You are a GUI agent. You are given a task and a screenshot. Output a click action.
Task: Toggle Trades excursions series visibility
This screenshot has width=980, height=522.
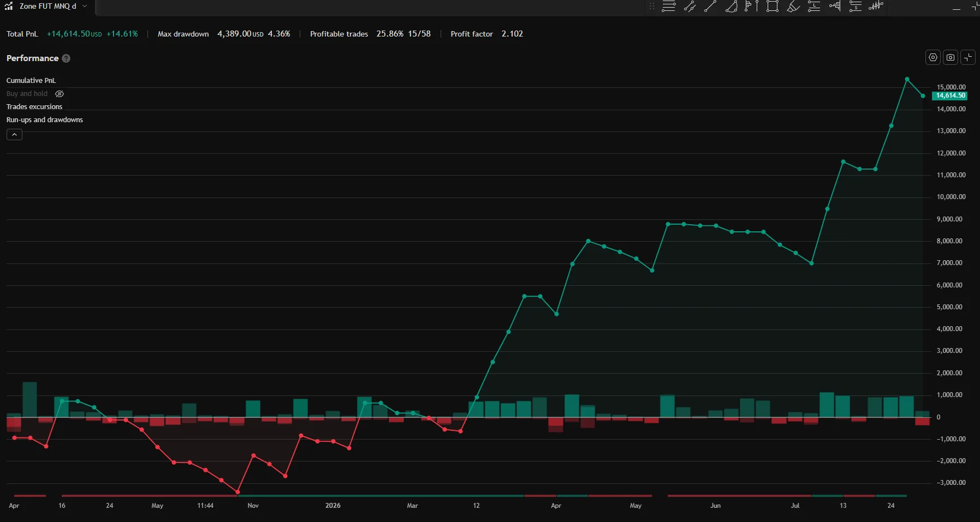coord(34,107)
